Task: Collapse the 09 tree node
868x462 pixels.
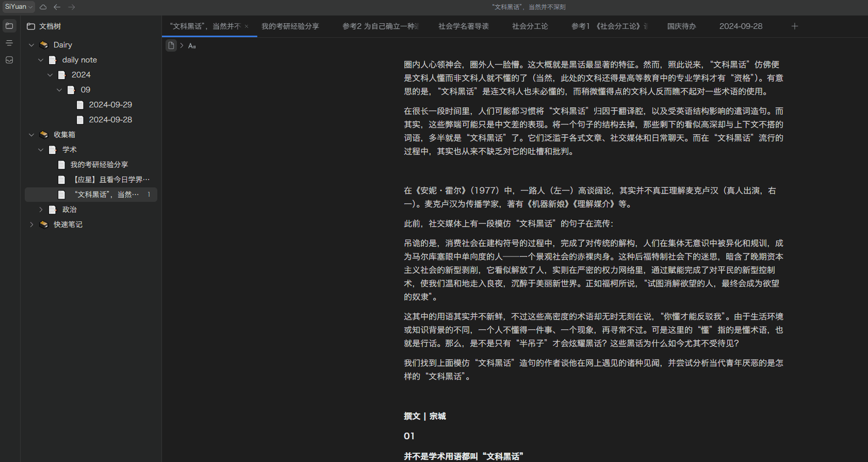Action: pos(59,90)
